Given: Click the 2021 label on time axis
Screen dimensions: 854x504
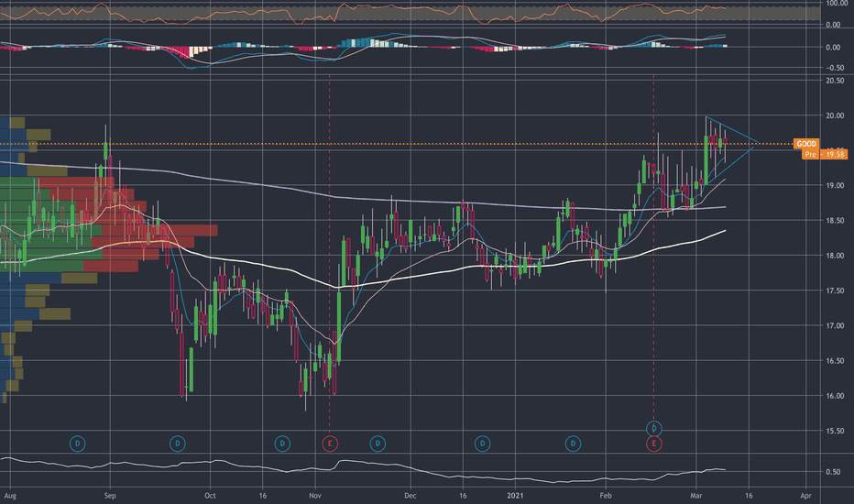Looking at the screenshot, I should tap(515, 496).
